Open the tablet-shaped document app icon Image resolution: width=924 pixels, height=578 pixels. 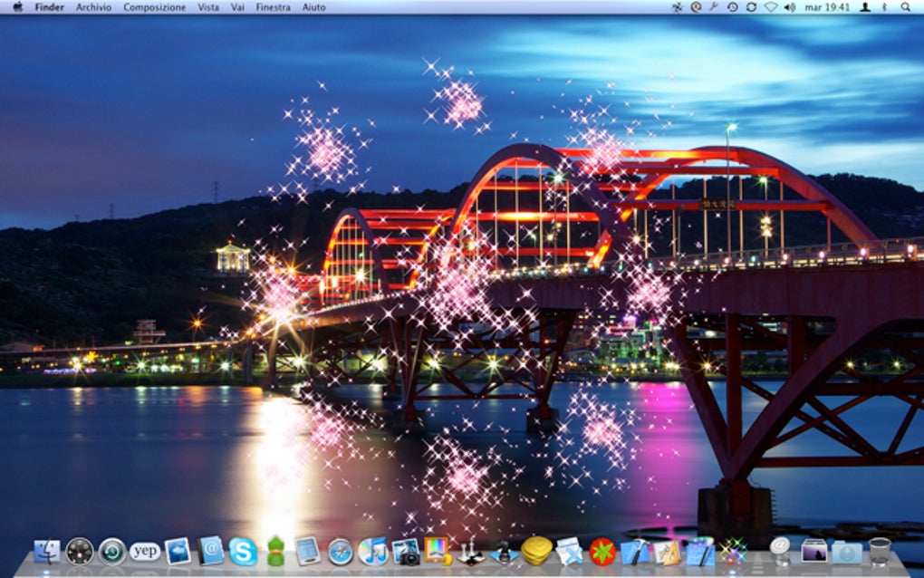coord(308,552)
